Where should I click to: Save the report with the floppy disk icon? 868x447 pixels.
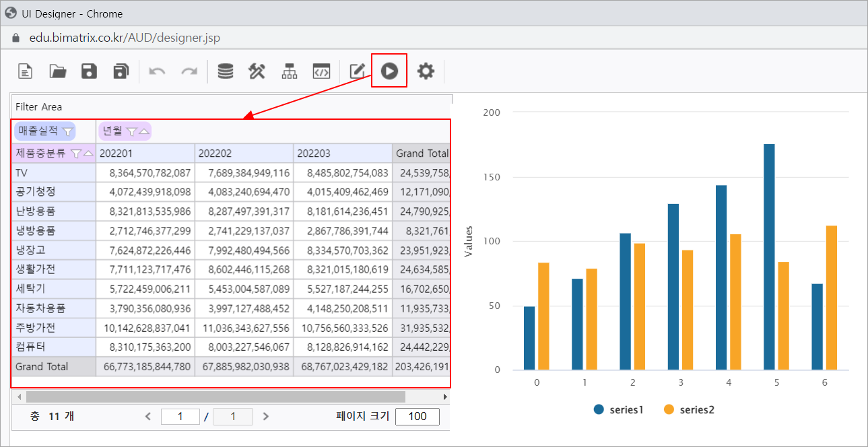click(x=89, y=71)
